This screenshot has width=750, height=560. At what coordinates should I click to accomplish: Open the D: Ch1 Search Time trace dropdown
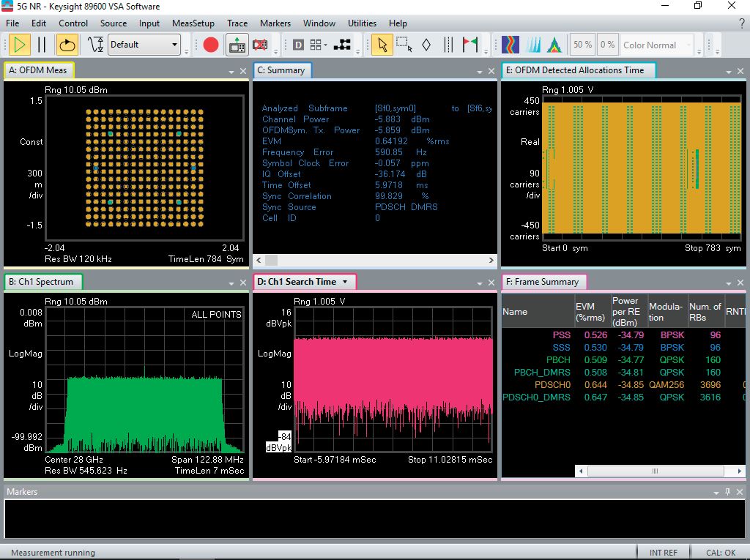tap(345, 282)
